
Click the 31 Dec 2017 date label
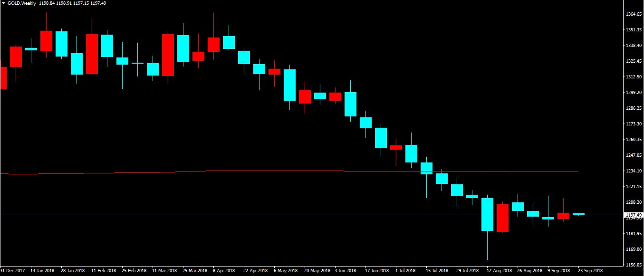12,271
